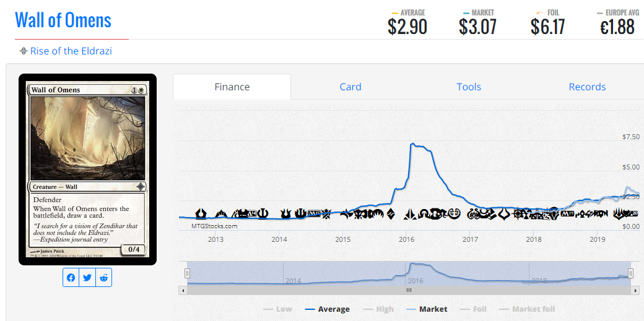Click the MTGStocks.com chart credit
This screenshot has height=321, width=644.
pyautogui.click(x=214, y=226)
